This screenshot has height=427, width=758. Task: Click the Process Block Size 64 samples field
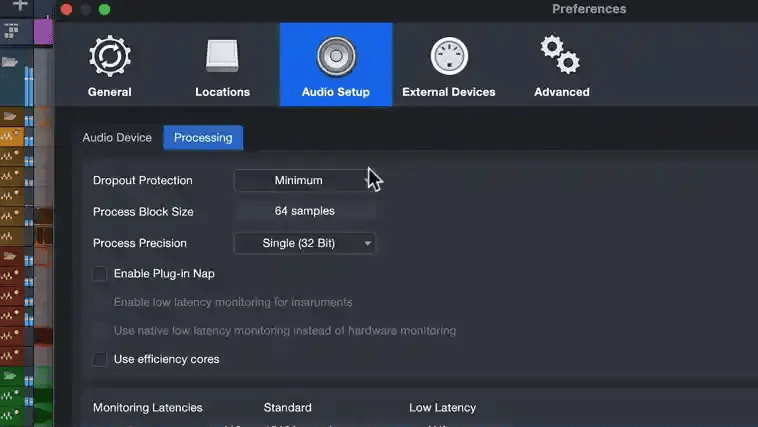305,211
